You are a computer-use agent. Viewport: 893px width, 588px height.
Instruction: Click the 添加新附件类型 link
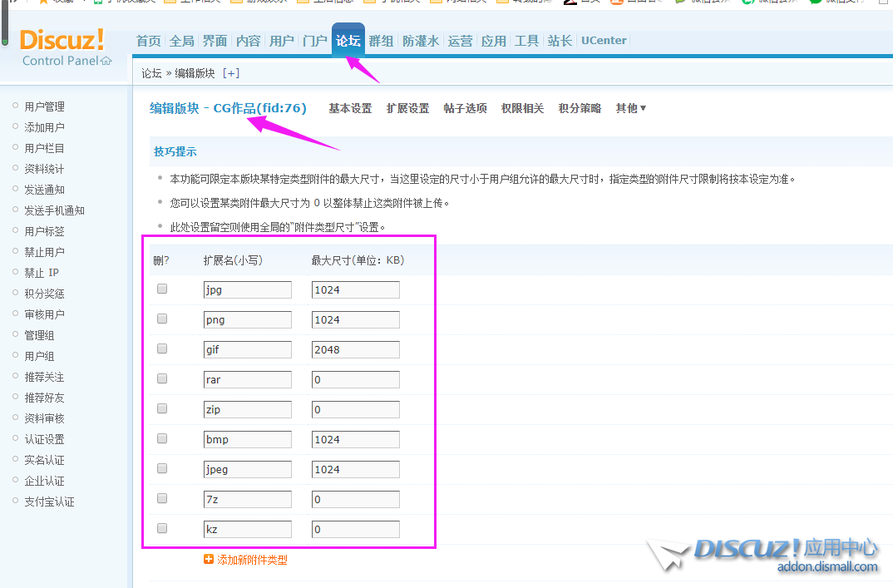(252, 560)
